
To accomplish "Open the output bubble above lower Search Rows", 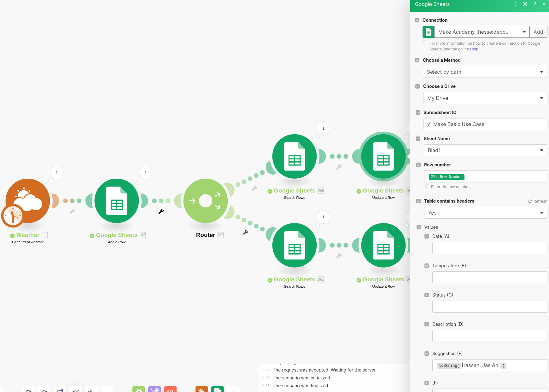I will pyautogui.click(x=324, y=217).
